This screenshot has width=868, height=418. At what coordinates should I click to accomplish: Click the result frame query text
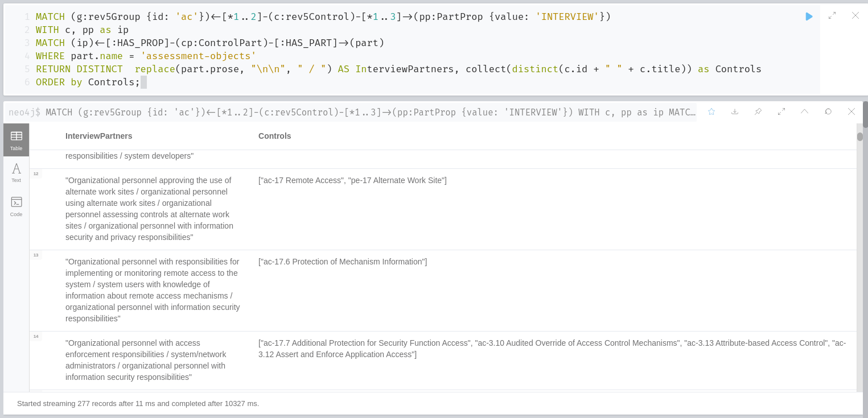[371, 112]
